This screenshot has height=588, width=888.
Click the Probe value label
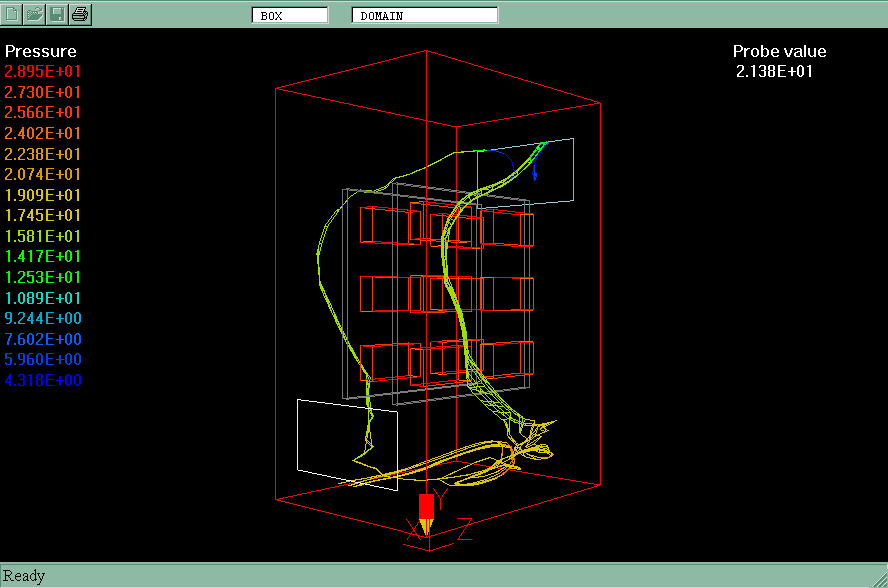(779, 51)
